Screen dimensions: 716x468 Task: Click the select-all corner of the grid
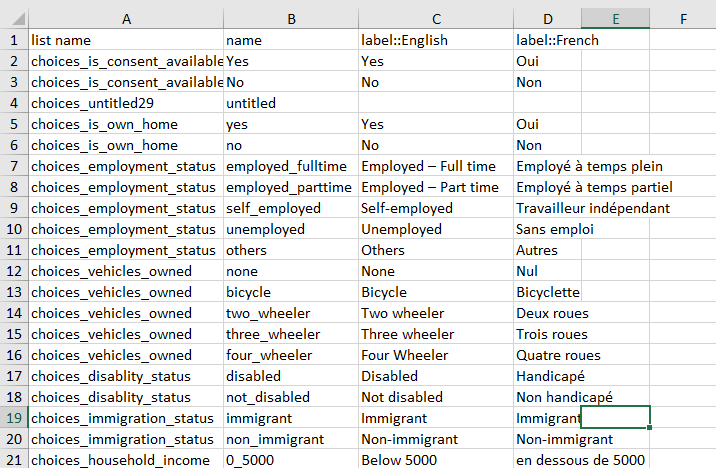click(x=14, y=18)
